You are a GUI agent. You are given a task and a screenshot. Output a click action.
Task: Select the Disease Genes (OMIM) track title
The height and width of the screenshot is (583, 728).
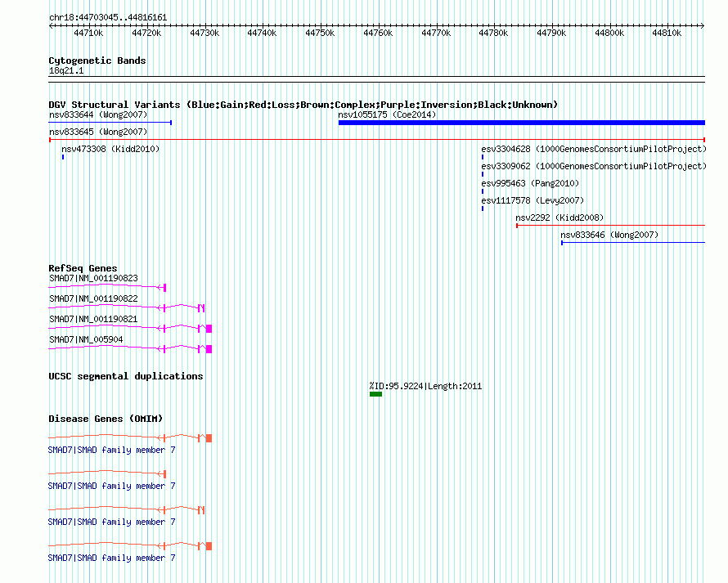pyautogui.click(x=106, y=419)
